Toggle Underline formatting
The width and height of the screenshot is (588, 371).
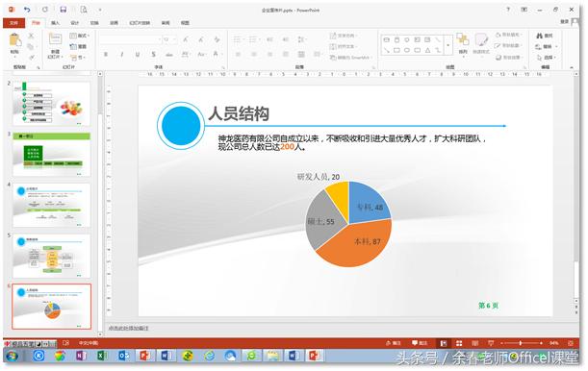pos(138,55)
